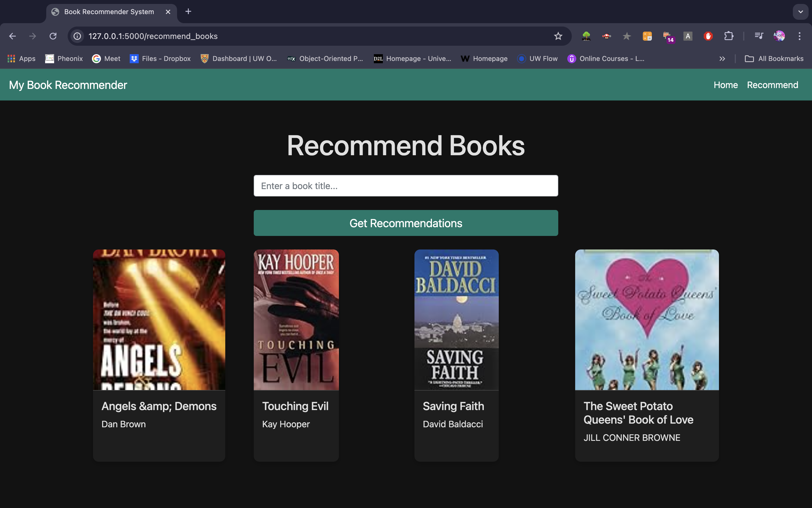This screenshot has width=812, height=508.
Task: Open a new tab with plus button
Action: click(188, 11)
